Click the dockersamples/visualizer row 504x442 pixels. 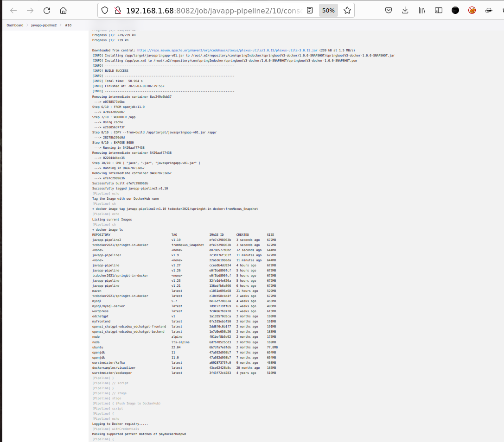click(x=184, y=368)
